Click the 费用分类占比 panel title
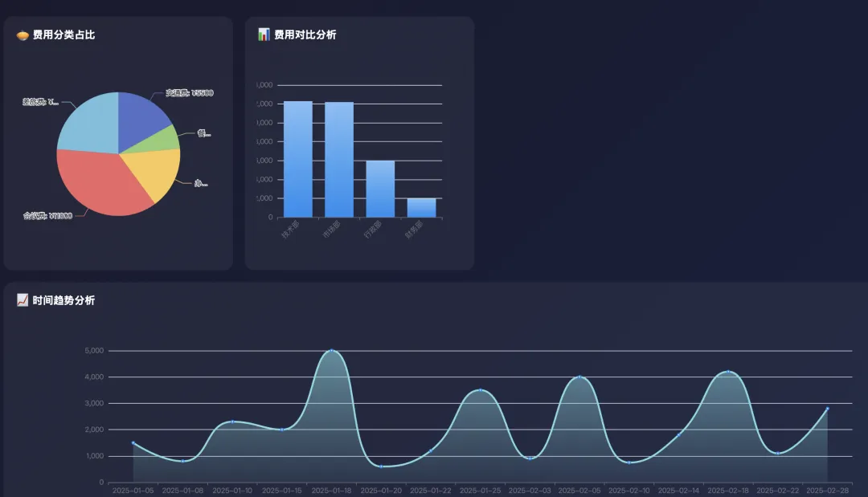Viewport: 868px width, 497px height. (63, 35)
